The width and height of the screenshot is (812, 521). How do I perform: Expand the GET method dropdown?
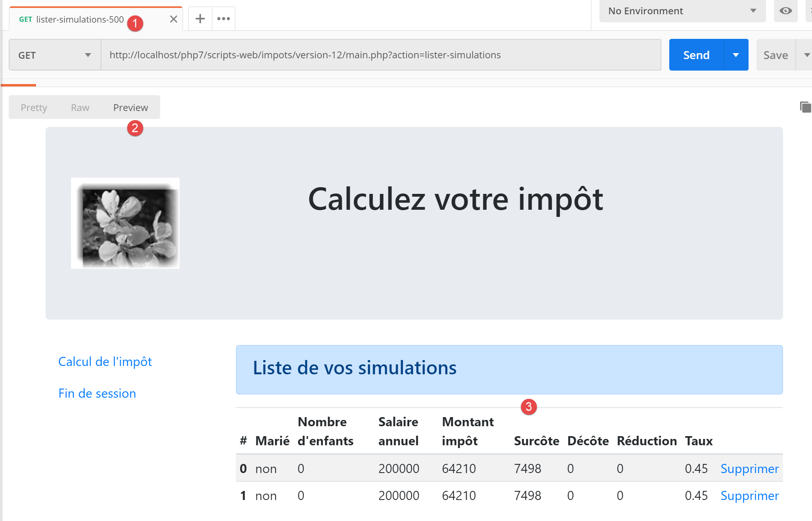(x=55, y=55)
